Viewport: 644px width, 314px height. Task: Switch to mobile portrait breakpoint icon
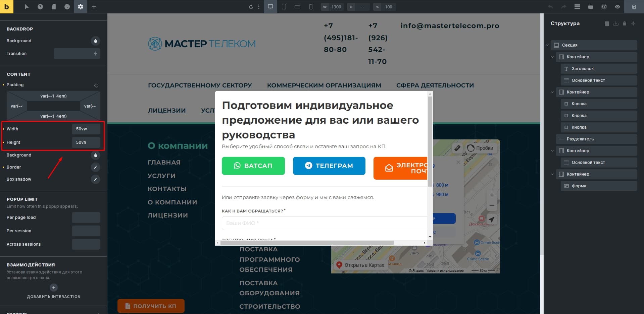pyautogui.click(x=311, y=7)
